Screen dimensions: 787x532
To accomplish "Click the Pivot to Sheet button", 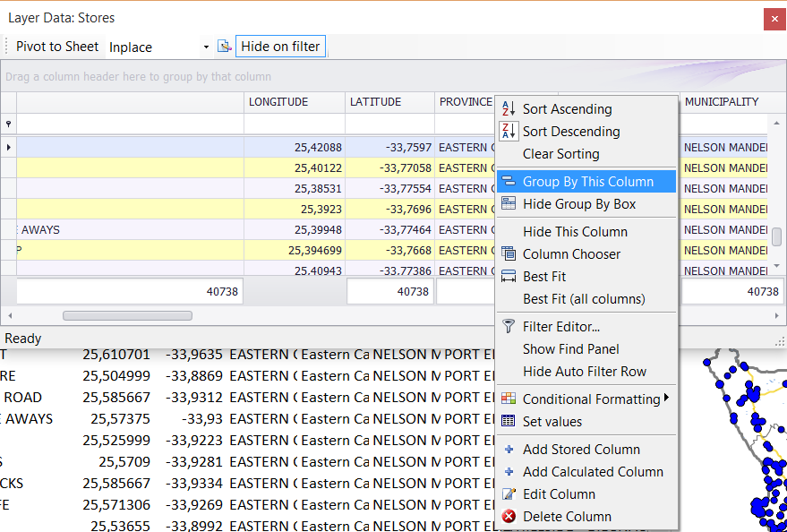I will (x=56, y=46).
